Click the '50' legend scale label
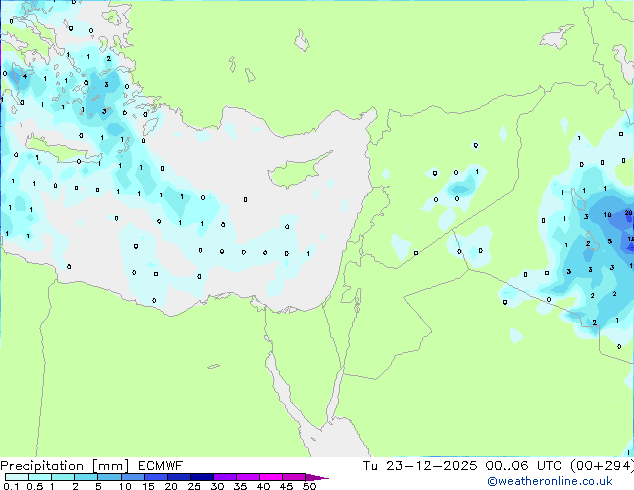Viewport: 634px width, 490px height. (x=310, y=486)
